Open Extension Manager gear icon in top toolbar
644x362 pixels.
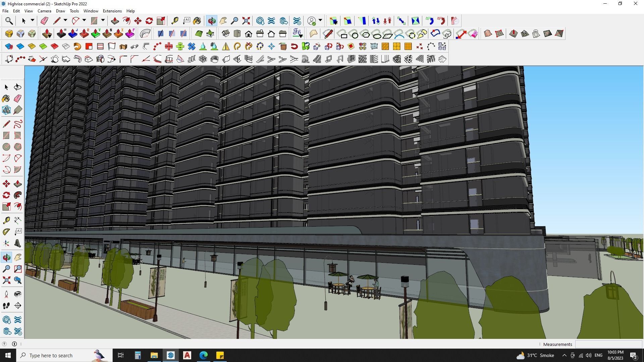click(297, 21)
